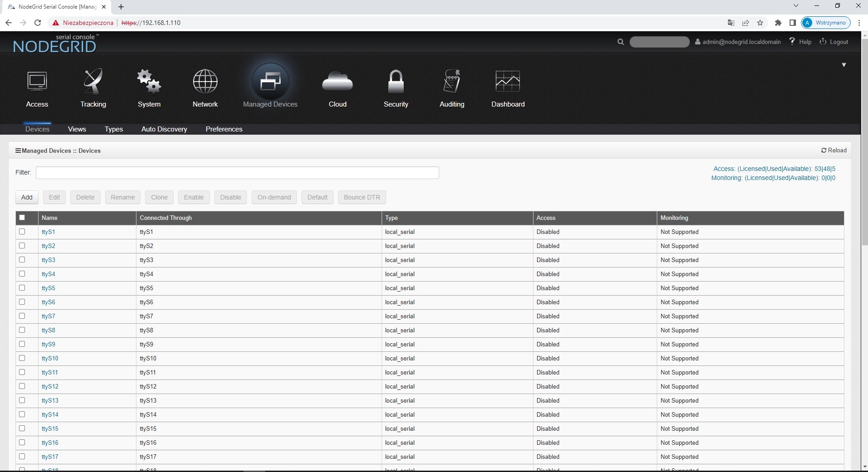Viewport: 868px width, 472px height.
Task: Open the tab search chevron in title bar
Action: [796, 6]
